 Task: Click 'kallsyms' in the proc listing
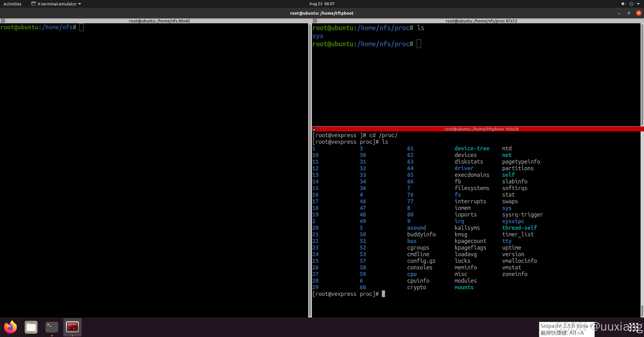click(x=467, y=228)
